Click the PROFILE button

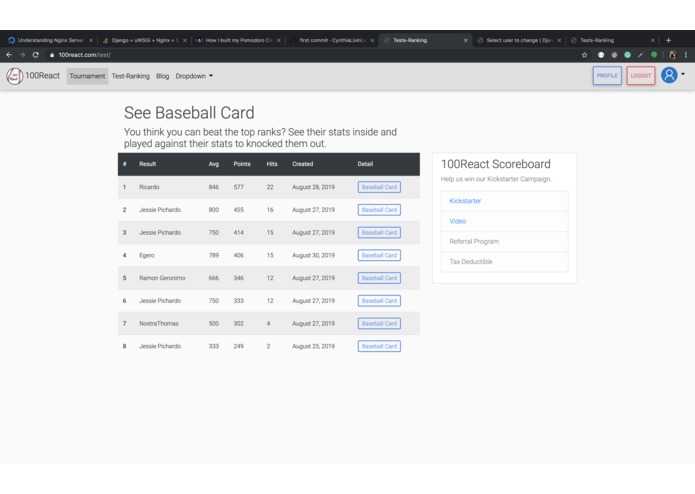(x=607, y=76)
